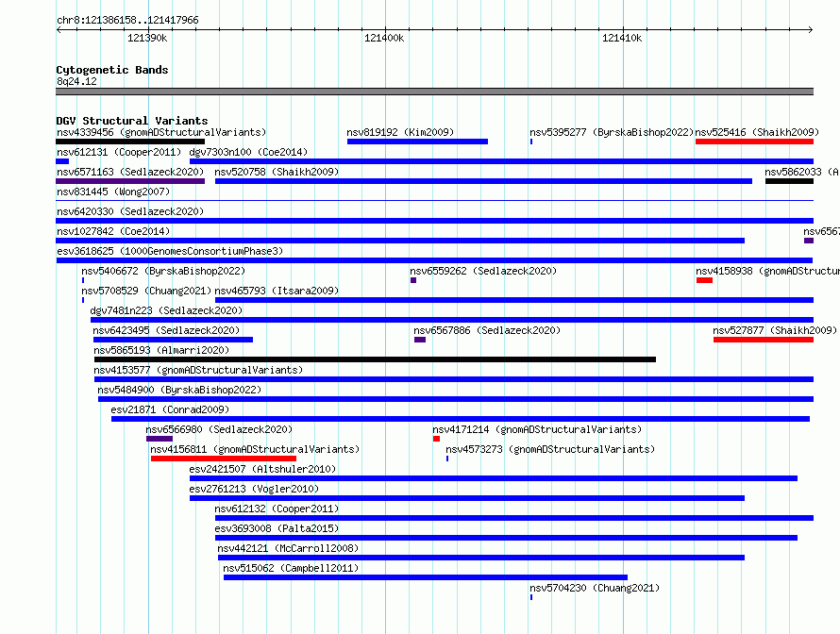Click the Cytogenetic Bands track title
Image resolution: width=840 pixels, height=634 pixels.
[x=112, y=70]
